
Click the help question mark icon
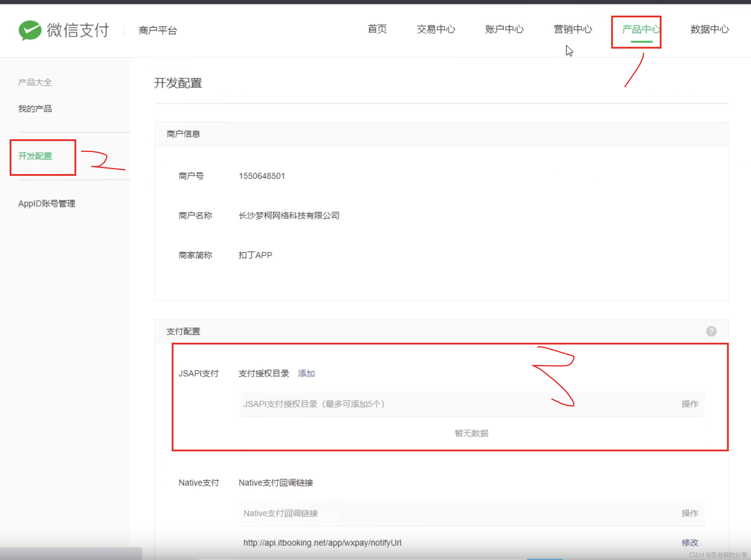coord(711,331)
